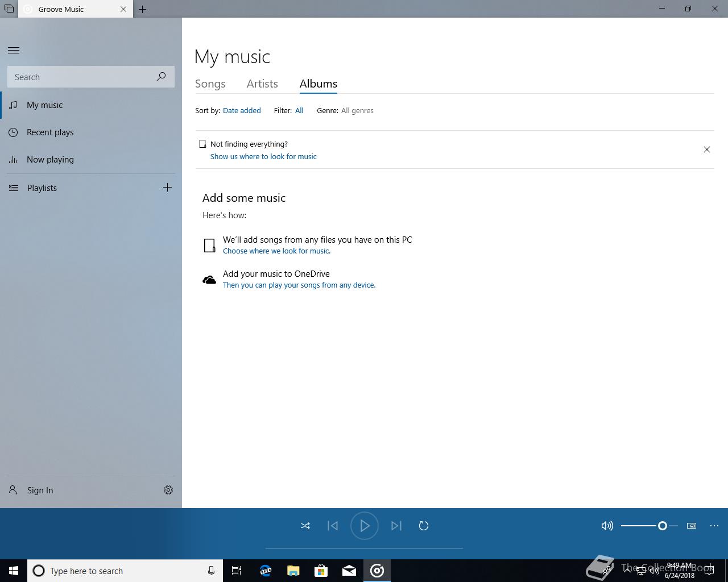The image size is (728, 582).
Task: Open Filter All dropdown
Action: [x=299, y=111]
